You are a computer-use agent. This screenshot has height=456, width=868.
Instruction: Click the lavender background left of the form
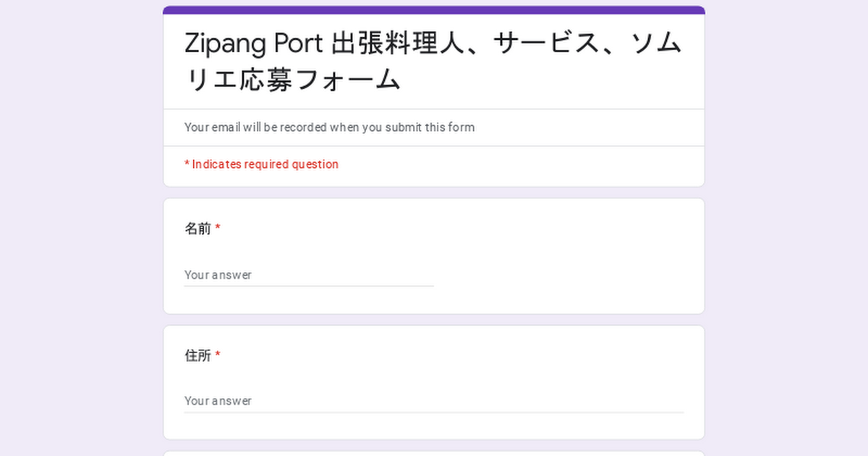pyautogui.click(x=81, y=228)
